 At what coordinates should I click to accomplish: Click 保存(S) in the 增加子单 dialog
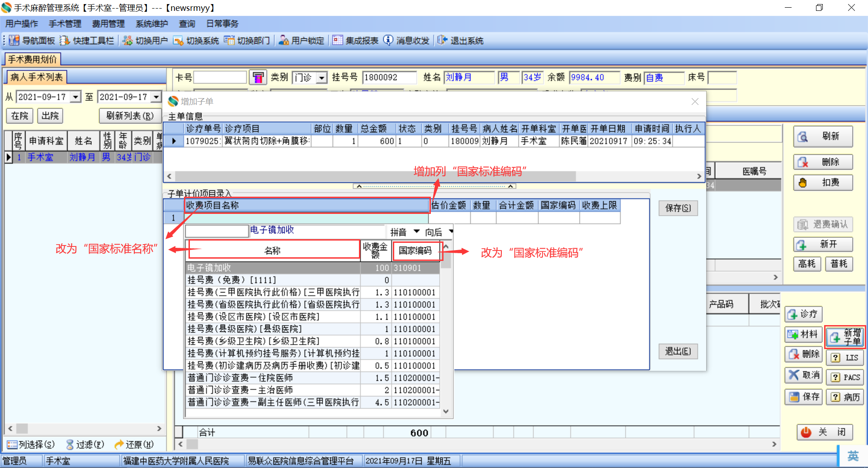pos(678,208)
